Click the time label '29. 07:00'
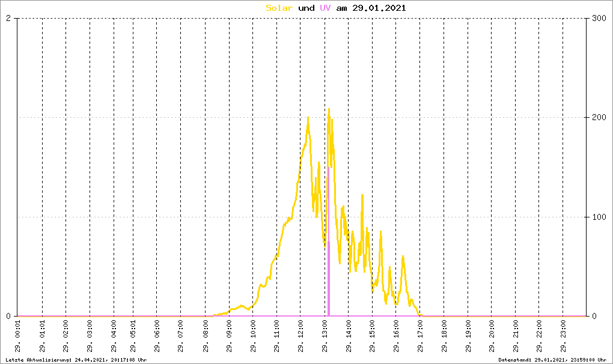 181,336
